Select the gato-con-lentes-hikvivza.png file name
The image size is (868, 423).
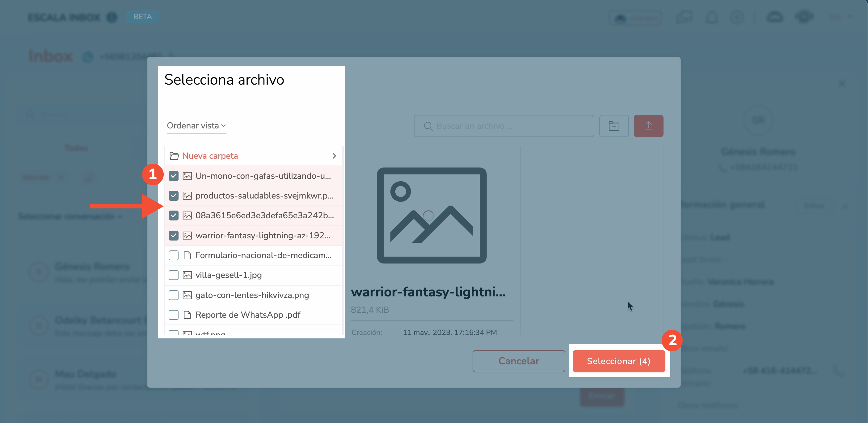click(252, 295)
